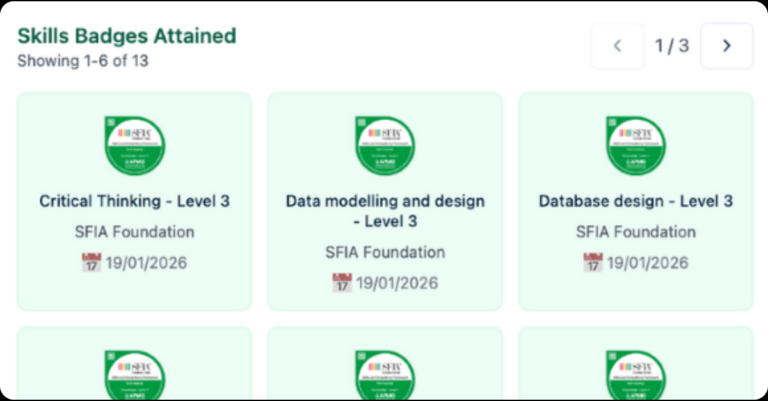Click the 19/01/2026 date on Database design card
Image resolution: width=768 pixels, height=401 pixels.
point(648,263)
